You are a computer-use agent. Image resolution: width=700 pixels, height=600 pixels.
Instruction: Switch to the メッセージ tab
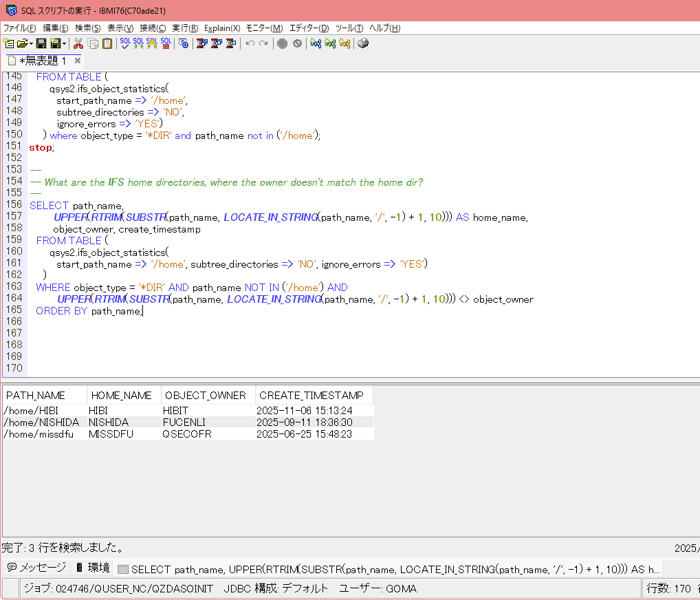point(36,568)
